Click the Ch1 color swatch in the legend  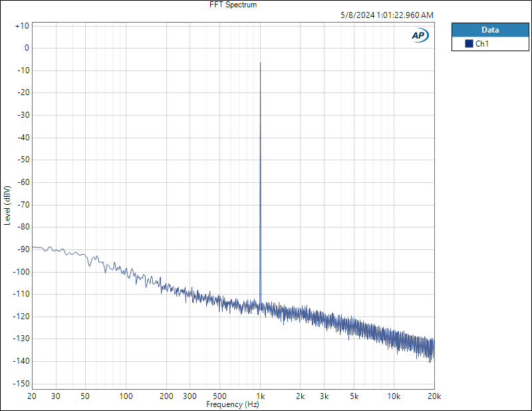(x=469, y=43)
